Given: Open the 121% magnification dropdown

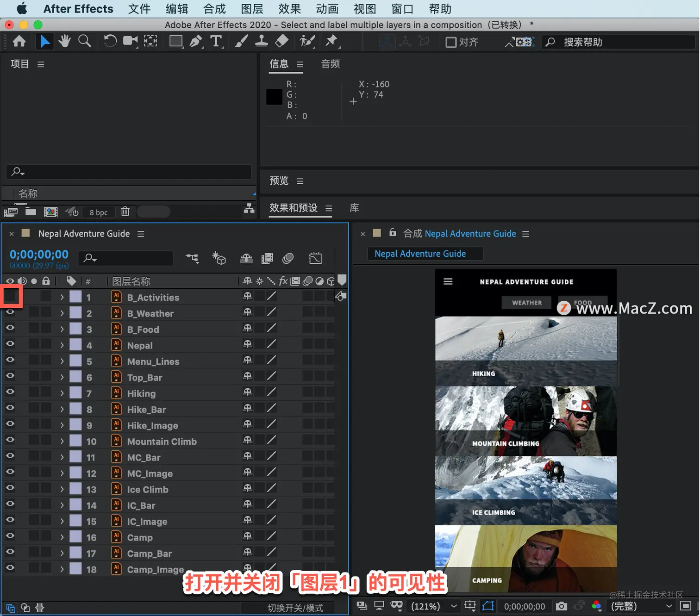Looking at the screenshot, I should (434, 606).
